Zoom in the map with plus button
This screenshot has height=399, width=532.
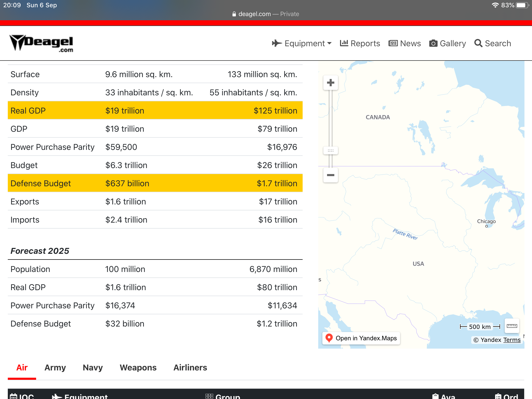331,83
